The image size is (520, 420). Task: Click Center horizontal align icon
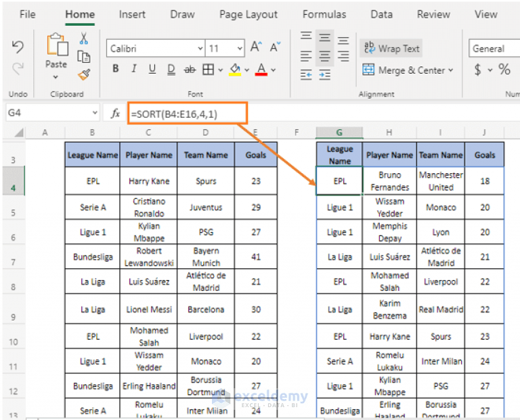pyautogui.click(x=325, y=56)
